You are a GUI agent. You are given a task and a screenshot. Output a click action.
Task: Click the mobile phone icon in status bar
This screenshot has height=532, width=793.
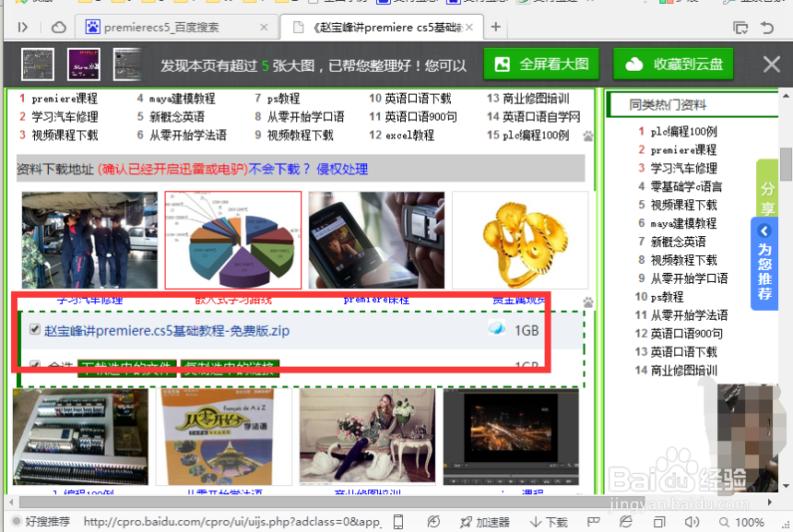click(x=398, y=521)
